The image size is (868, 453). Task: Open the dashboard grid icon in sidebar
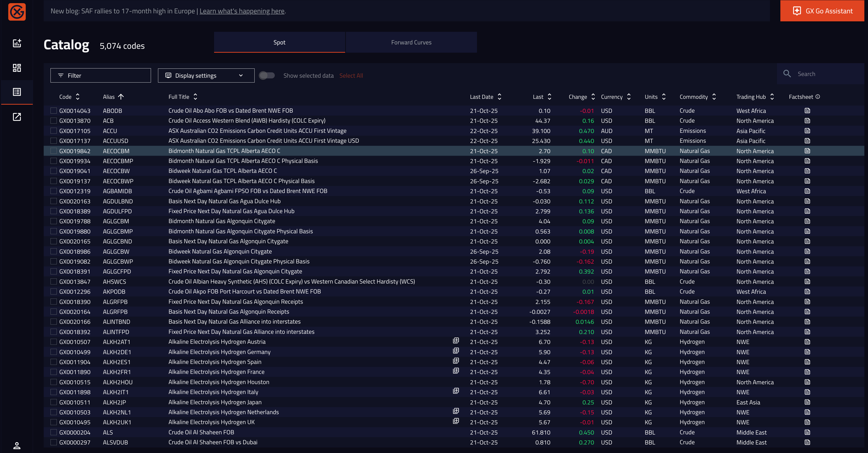click(x=17, y=68)
